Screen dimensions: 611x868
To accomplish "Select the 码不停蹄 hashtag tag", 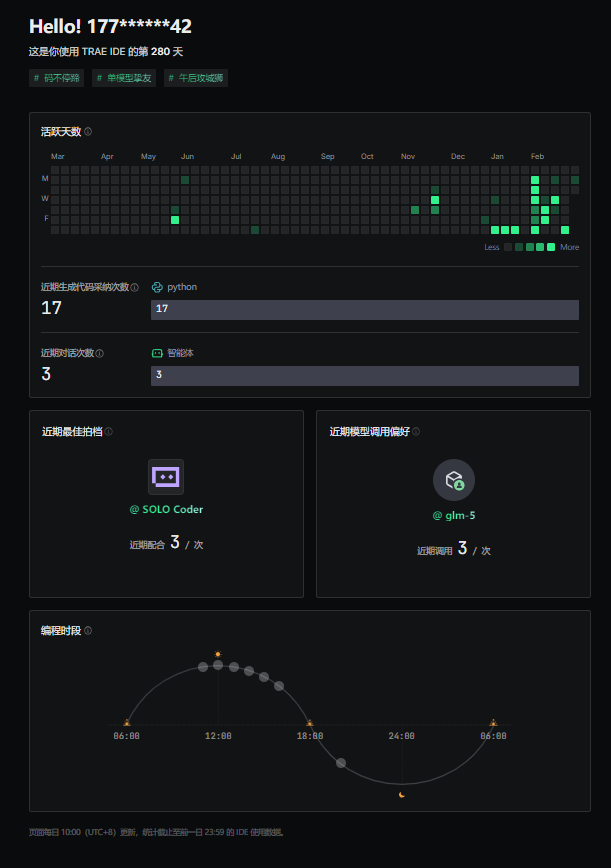I will pyautogui.click(x=57, y=78).
